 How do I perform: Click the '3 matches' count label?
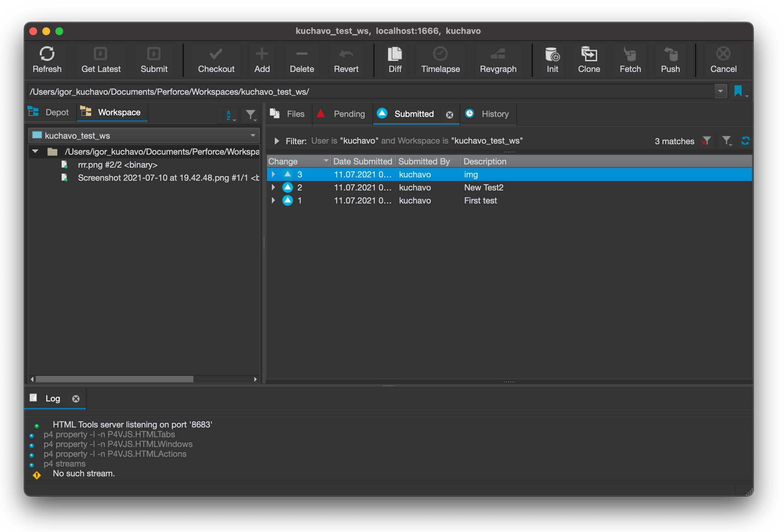[x=674, y=141]
